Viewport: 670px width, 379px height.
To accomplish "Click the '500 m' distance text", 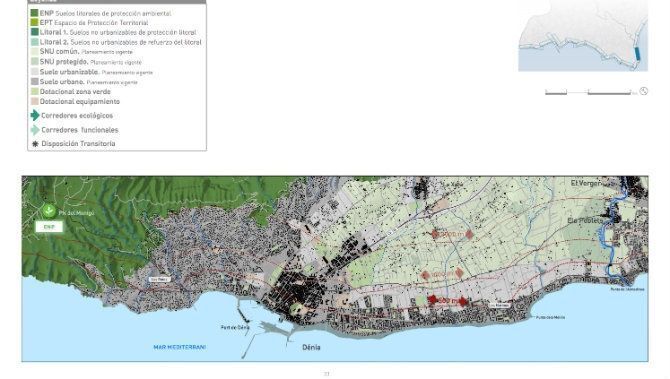I will pos(448,301).
